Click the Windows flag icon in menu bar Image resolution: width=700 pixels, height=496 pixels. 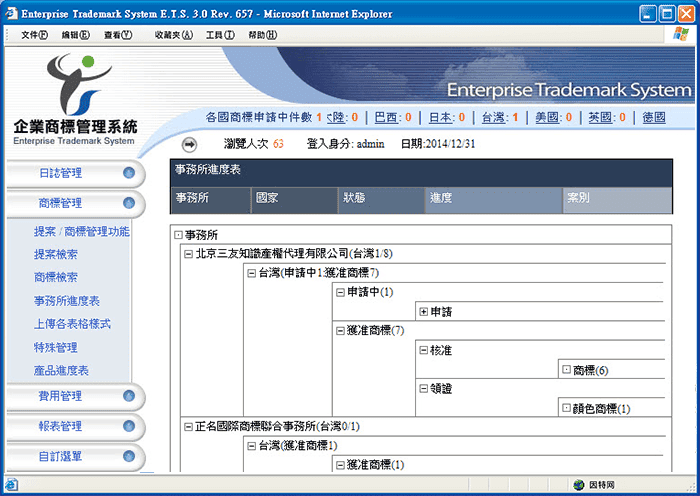(680, 34)
